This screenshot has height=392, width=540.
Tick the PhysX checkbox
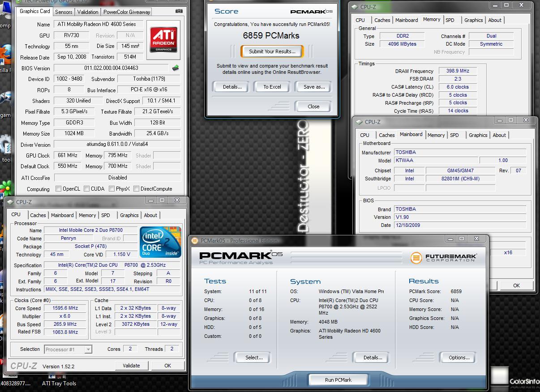click(x=112, y=189)
